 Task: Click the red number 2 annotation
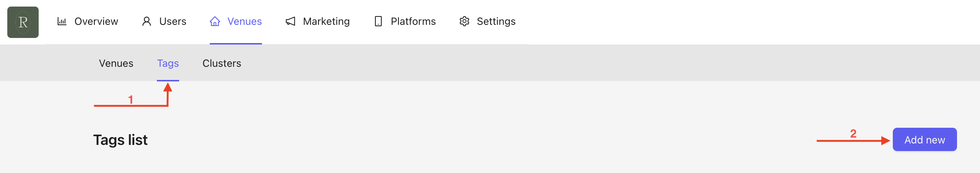pyautogui.click(x=853, y=134)
